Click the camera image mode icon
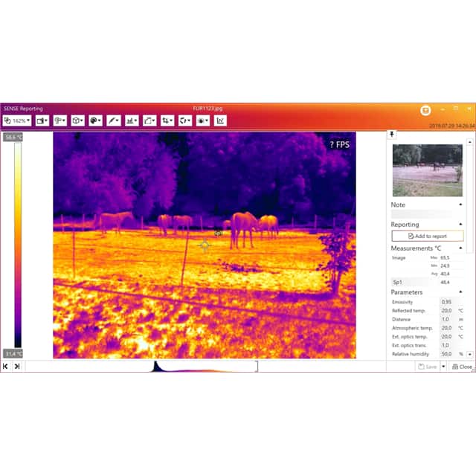 [42, 120]
